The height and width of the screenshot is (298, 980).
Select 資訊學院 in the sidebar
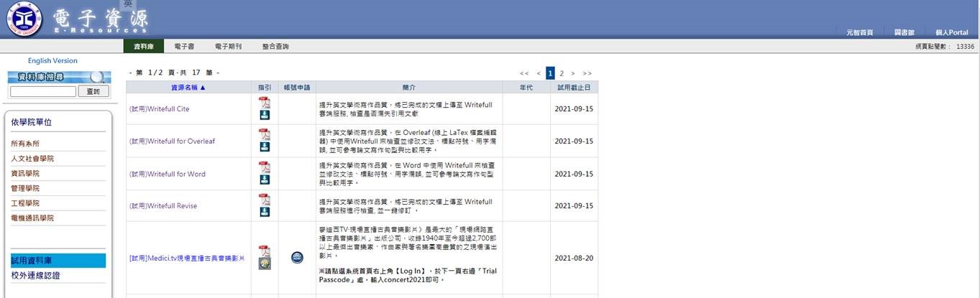[25, 174]
